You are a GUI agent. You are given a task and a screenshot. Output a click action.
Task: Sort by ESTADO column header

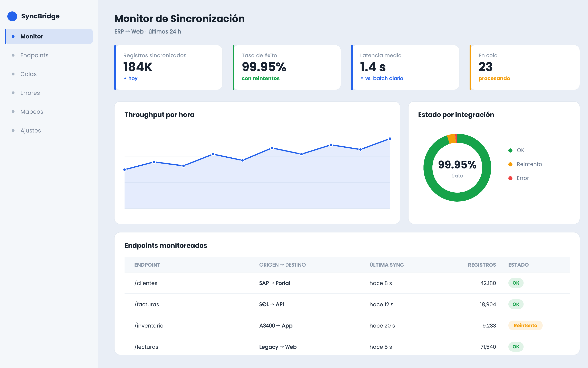coord(519,265)
